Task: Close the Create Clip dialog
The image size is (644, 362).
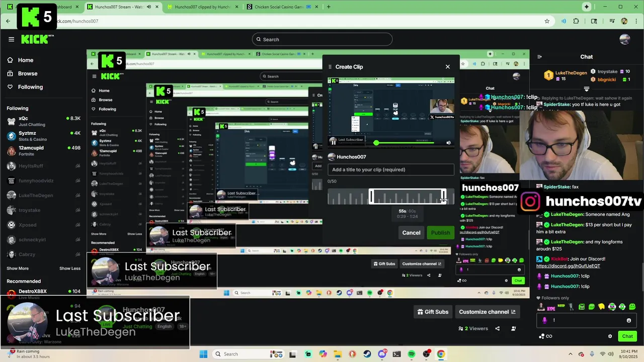Action: [x=448, y=66]
